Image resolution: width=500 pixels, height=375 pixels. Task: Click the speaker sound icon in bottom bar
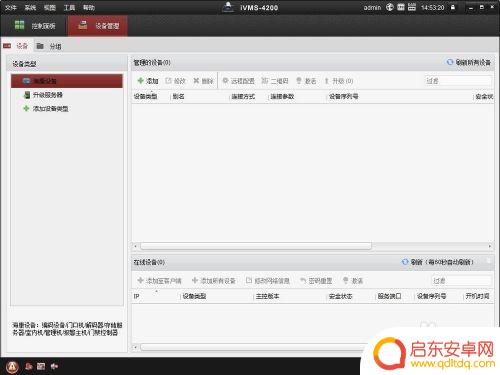coord(54,367)
